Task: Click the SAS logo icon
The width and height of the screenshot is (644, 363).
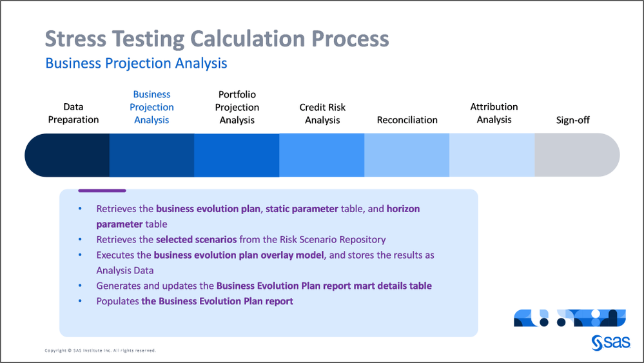Action: point(608,343)
